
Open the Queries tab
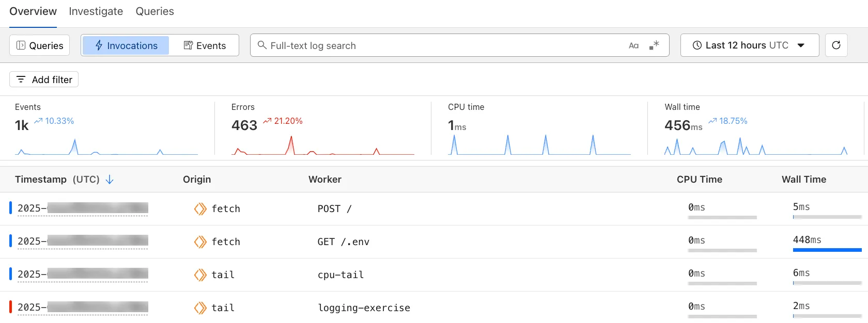click(x=154, y=11)
